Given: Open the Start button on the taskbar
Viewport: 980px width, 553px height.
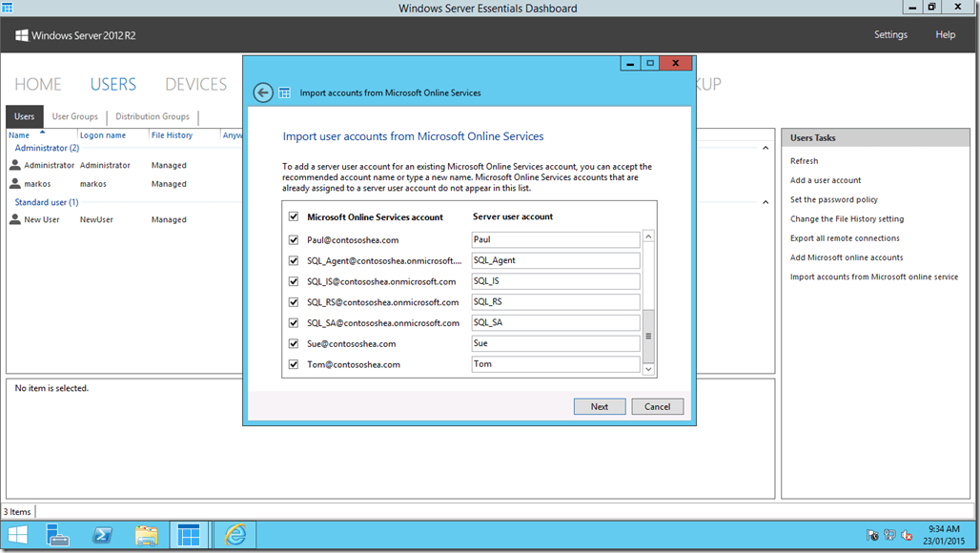Looking at the screenshot, I should click(16, 535).
